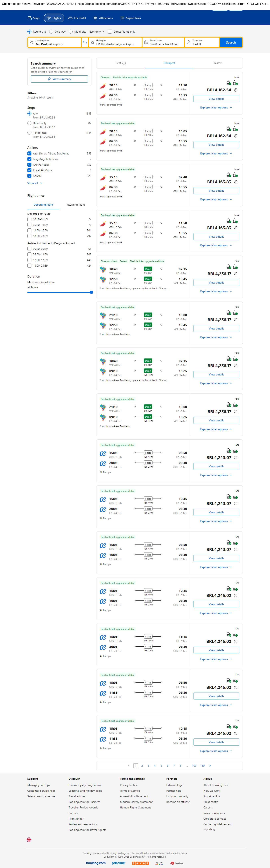Expand Explore ticket options for first Iberia flight
This screenshot has height=868, width=270.
(216, 108)
